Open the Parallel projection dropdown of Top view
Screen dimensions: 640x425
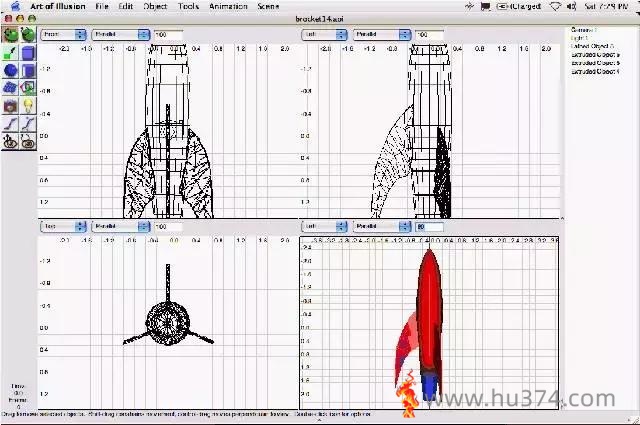pos(121,226)
